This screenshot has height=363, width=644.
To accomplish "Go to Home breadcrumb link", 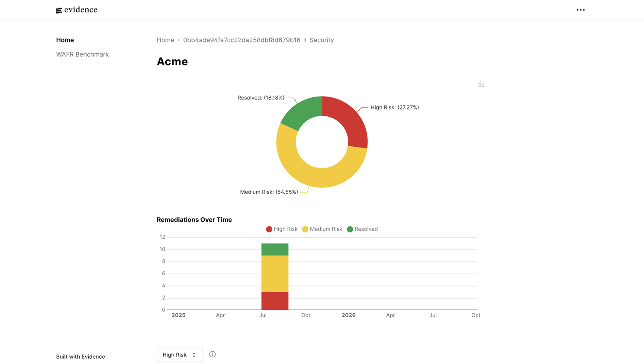I will [165, 40].
